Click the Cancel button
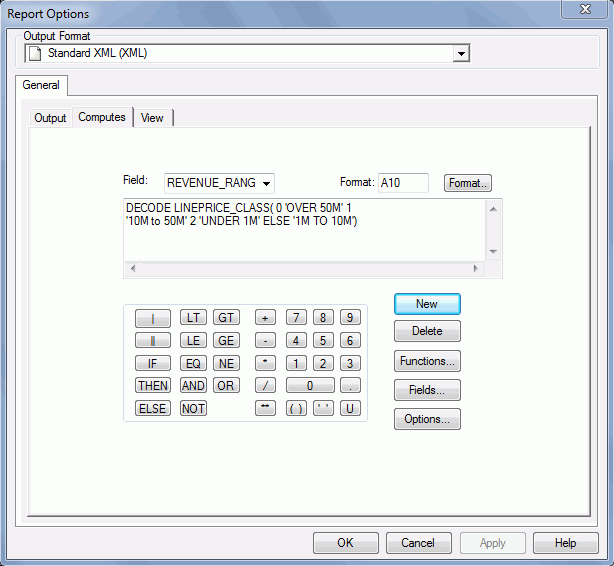Screen dimensions: 614x566 [419, 543]
